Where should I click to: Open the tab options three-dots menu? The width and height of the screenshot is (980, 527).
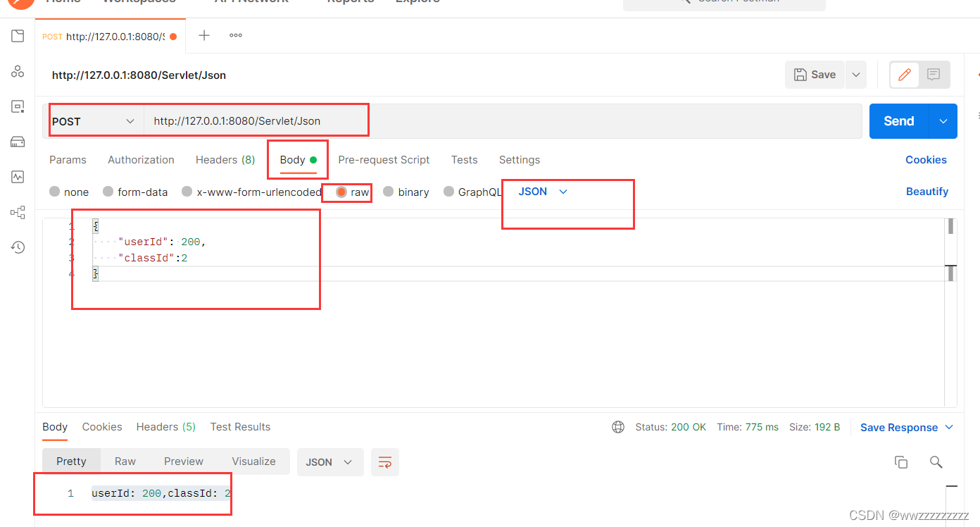236,35
